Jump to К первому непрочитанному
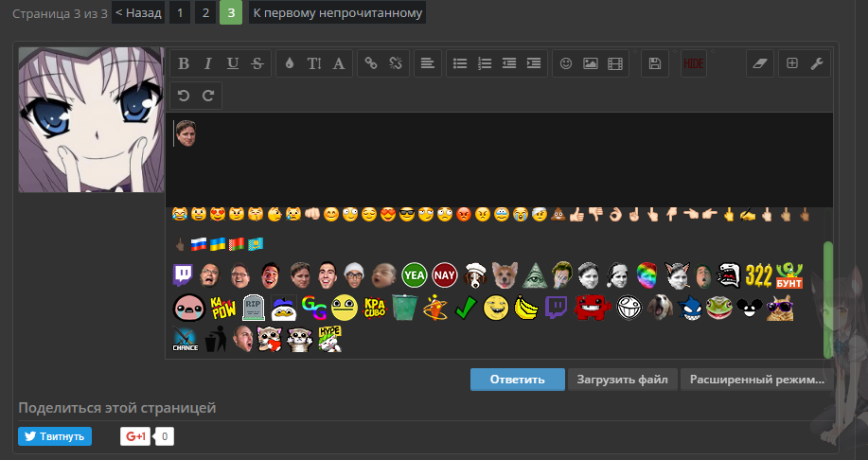 coord(337,12)
